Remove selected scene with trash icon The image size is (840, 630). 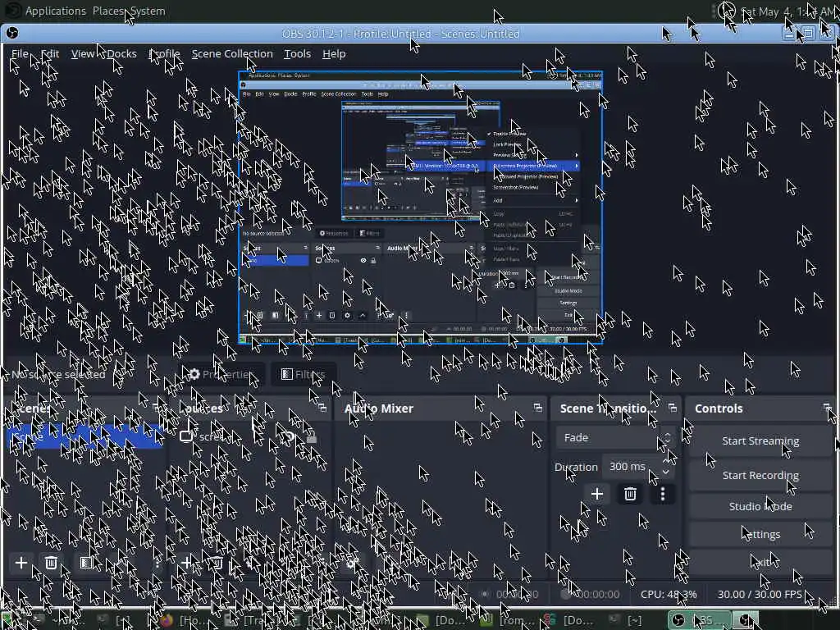(x=51, y=563)
